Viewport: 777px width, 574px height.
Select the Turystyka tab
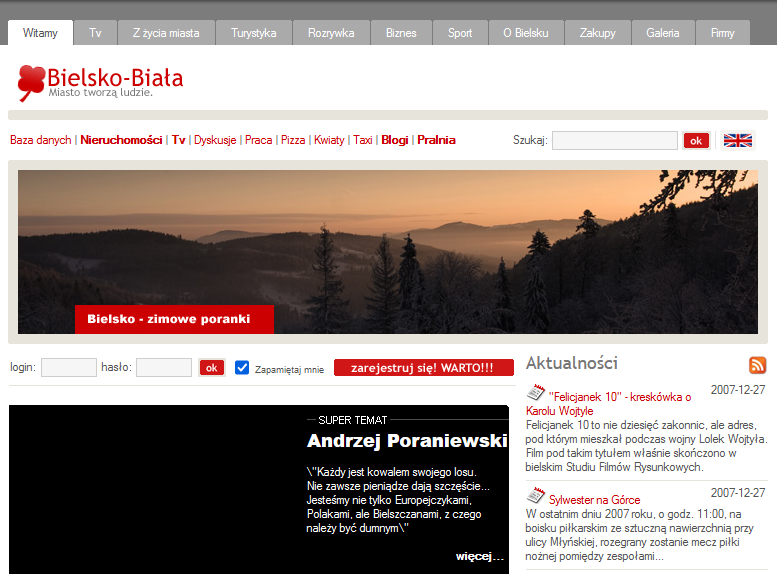pos(254,33)
